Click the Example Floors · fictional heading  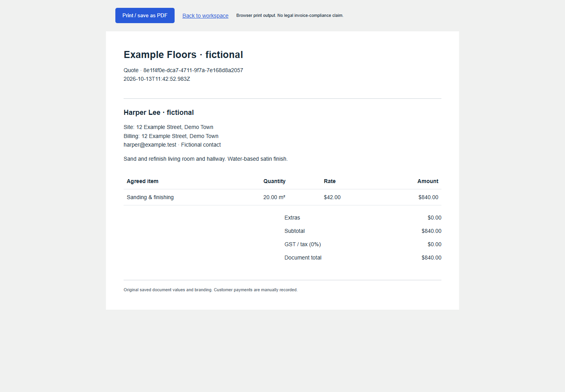coord(183,54)
